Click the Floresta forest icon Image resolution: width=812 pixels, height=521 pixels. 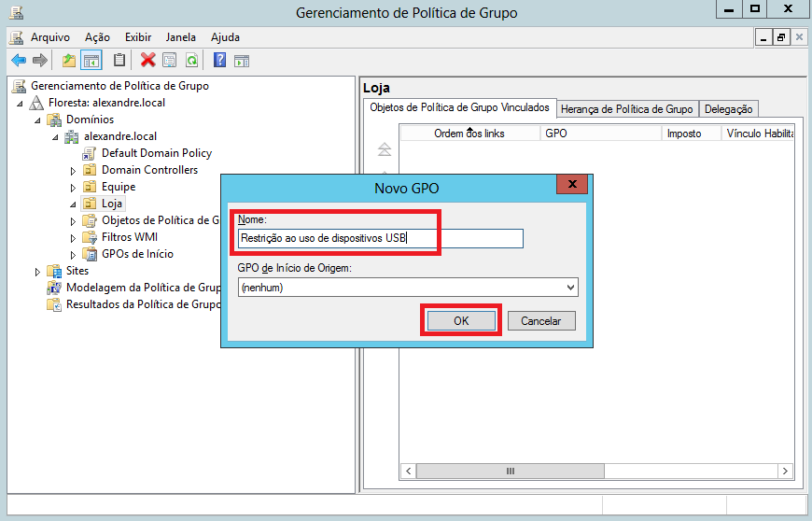pos(35,103)
